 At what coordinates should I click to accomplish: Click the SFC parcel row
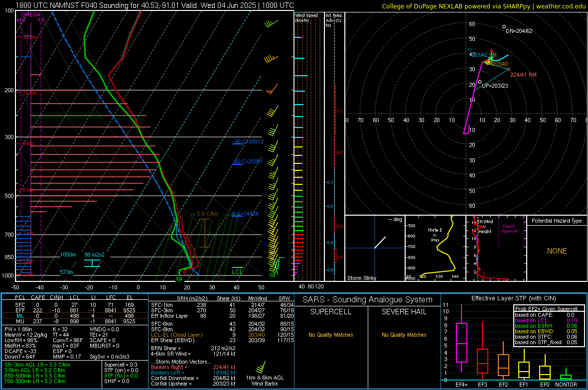pos(75,305)
